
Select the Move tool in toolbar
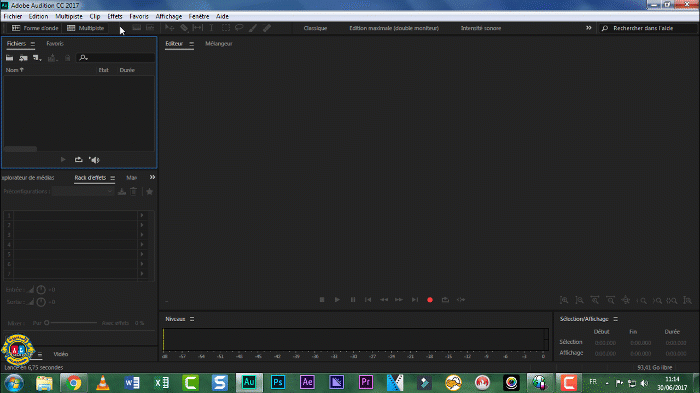pos(170,28)
